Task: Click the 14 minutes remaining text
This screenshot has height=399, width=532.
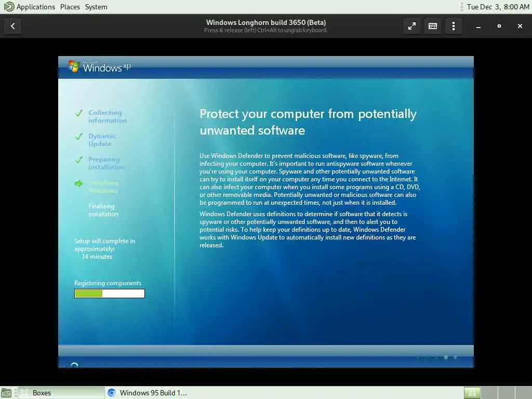Action: [x=97, y=257]
